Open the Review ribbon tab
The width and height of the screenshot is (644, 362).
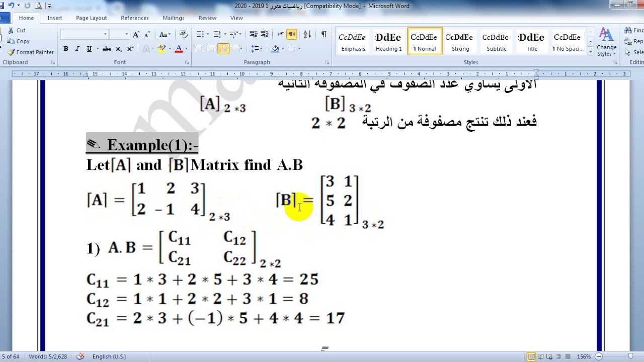(x=207, y=18)
